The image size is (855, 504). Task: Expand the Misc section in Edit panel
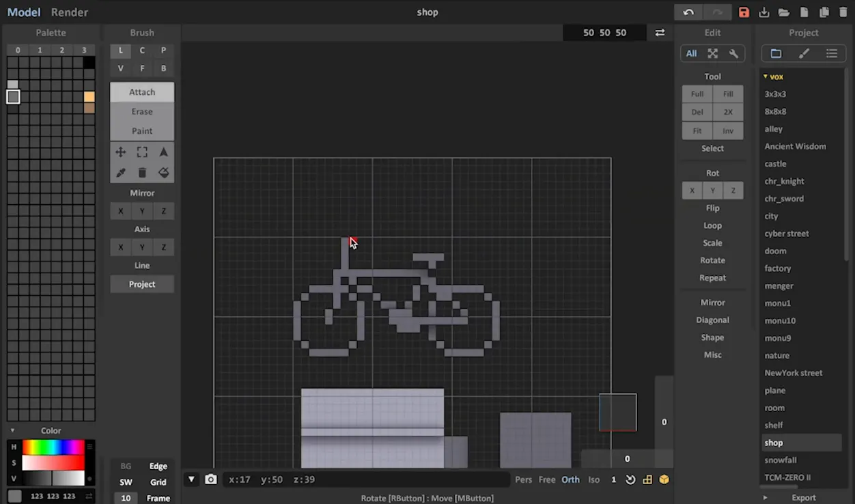712,355
